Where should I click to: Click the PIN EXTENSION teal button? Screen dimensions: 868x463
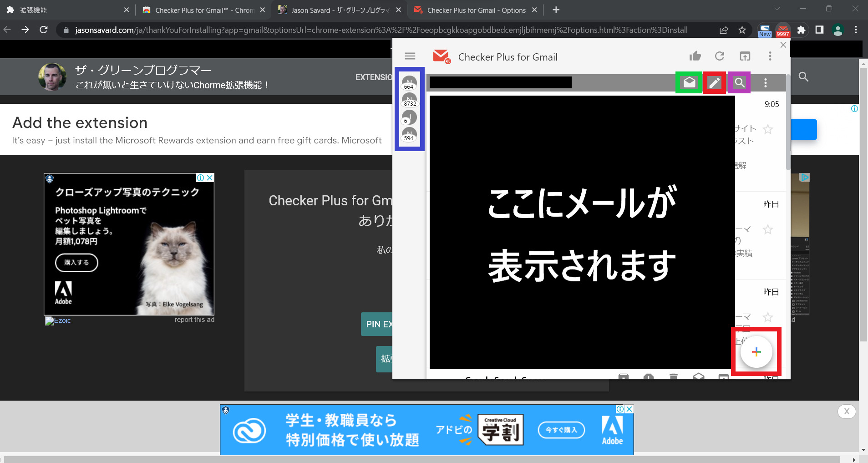(377, 324)
